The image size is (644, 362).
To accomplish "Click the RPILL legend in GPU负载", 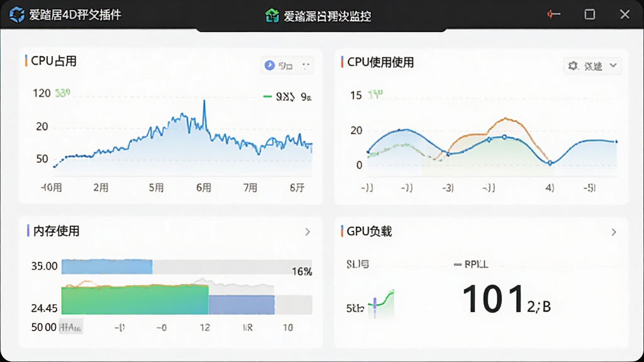I will point(472,265).
